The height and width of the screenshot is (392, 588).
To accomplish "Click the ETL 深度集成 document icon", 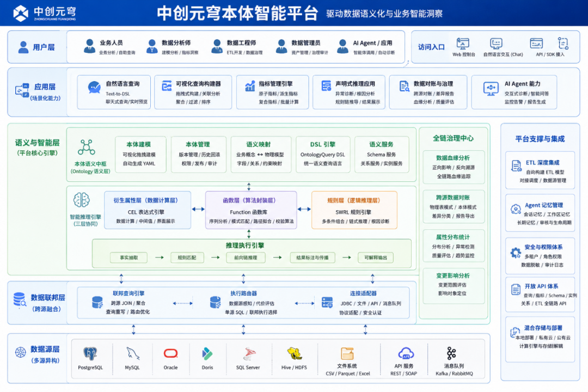I will (516, 166).
